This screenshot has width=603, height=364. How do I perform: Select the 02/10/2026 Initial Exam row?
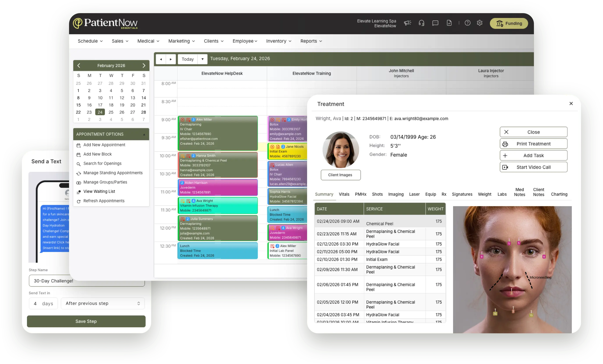click(380, 259)
